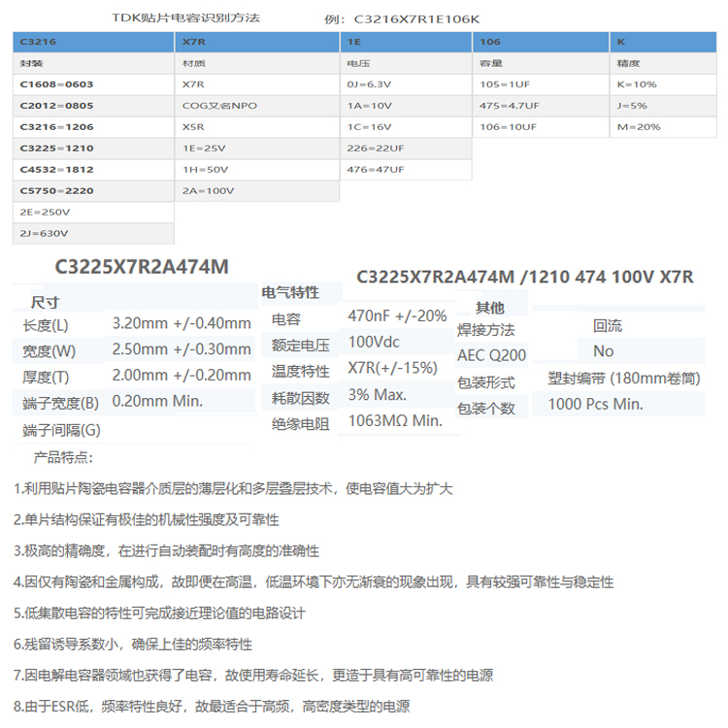
Task: Click the 2A=100V cell
Action: (257, 191)
